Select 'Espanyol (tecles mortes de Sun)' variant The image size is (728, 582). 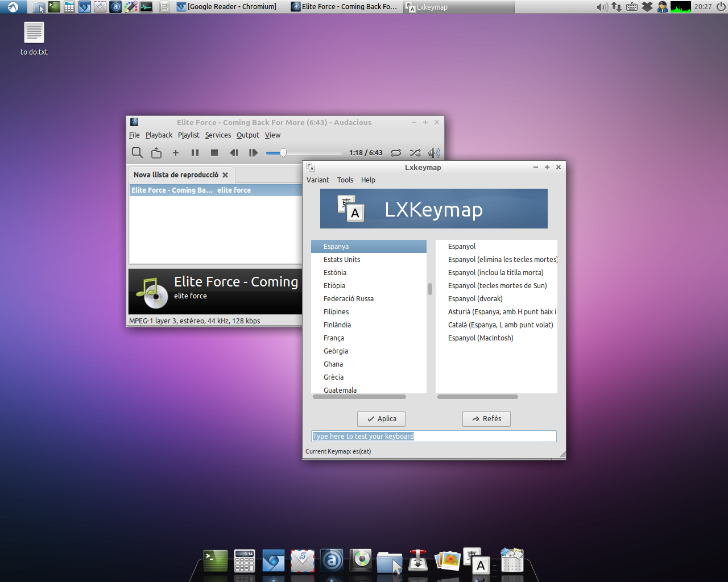coord(497,285)
